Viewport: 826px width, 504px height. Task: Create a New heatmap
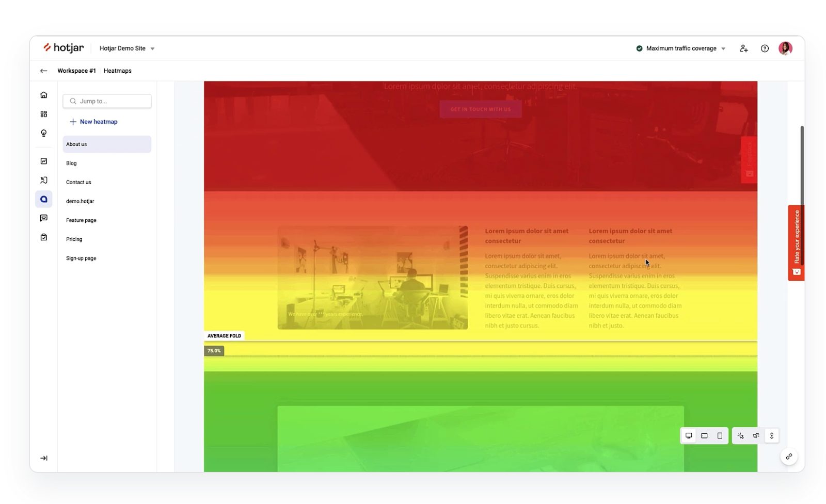click(93, 122)
